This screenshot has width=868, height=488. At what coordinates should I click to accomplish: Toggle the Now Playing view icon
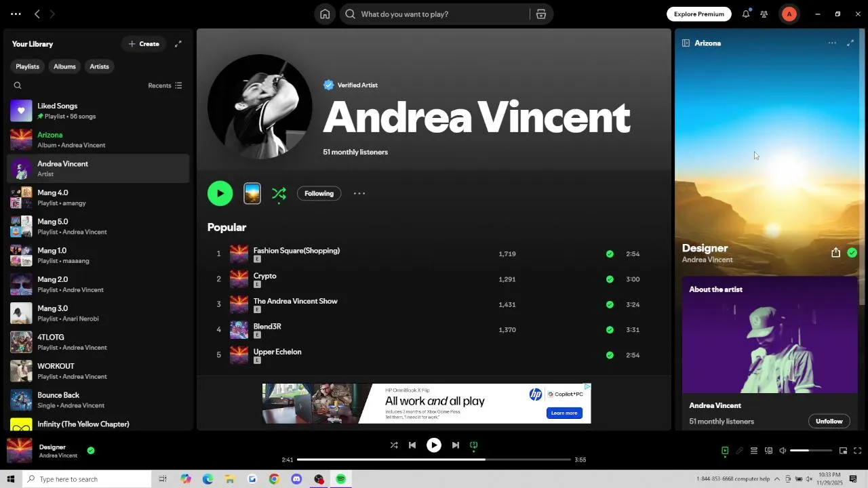tap(725, 451)
